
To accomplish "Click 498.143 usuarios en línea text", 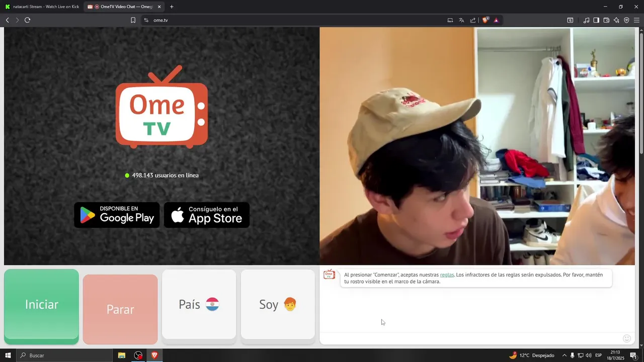I will [165, 175].
